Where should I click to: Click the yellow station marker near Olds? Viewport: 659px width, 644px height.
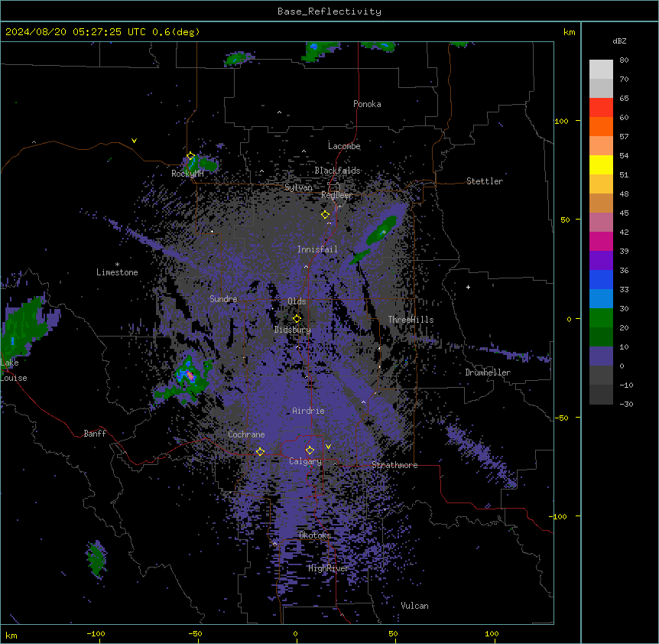click(x=297, y=318)
